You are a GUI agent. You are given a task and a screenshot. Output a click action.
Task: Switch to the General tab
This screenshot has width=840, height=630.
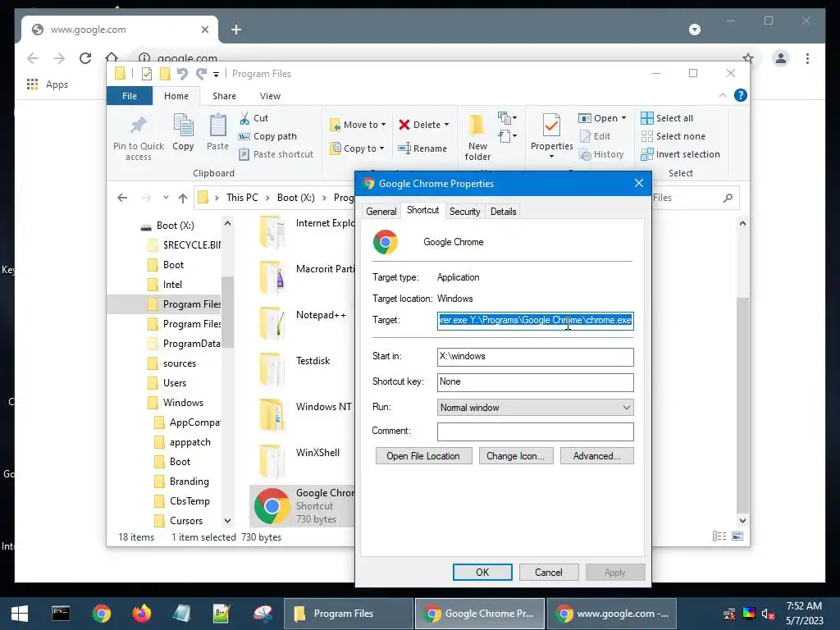tap(381, 212)
